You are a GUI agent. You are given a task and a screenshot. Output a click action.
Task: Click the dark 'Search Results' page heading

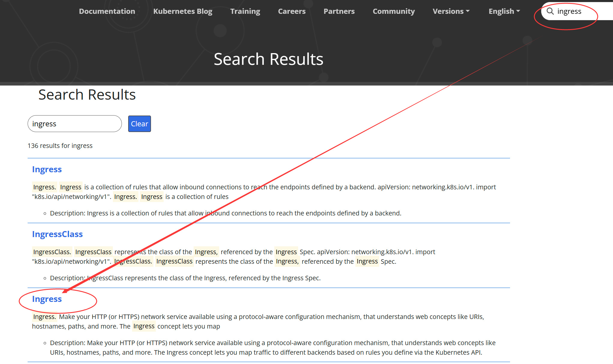click(x=87, y=95)
